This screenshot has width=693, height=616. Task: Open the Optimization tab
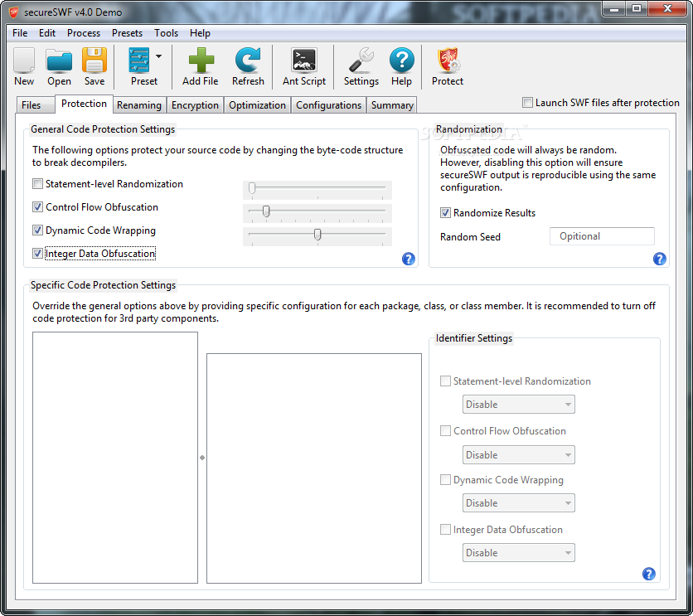click(257, 105)
